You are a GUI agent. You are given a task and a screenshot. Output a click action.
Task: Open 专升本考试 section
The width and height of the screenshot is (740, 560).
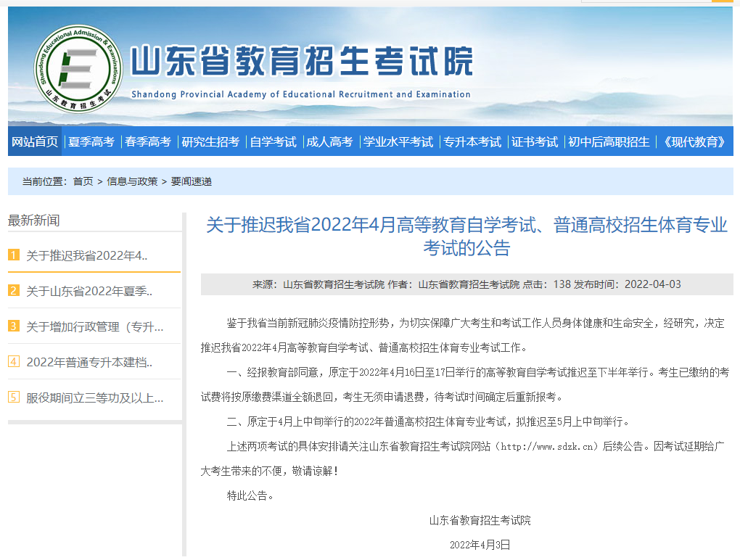472,142
